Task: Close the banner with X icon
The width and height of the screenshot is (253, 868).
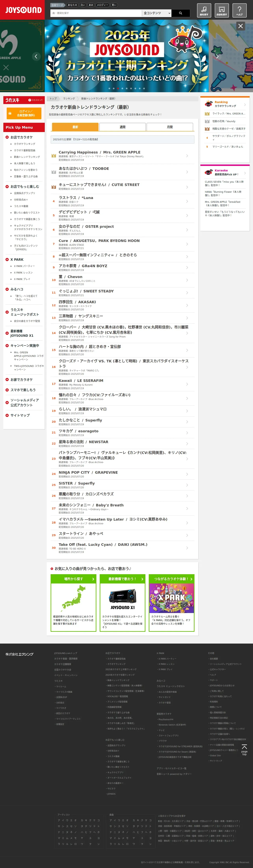Action: click(240, 26)
